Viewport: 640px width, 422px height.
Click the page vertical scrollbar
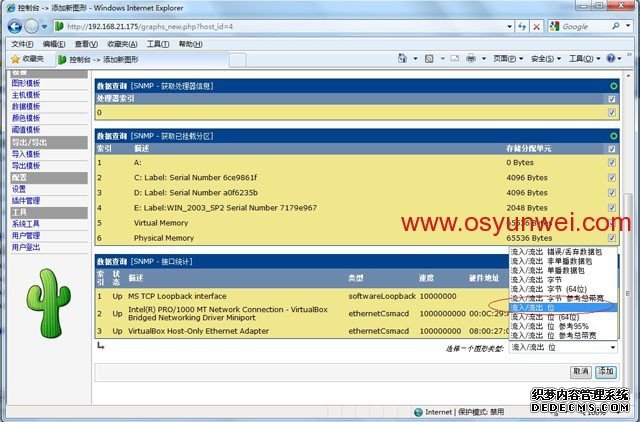pyautogui.click(x=629, y=200)
